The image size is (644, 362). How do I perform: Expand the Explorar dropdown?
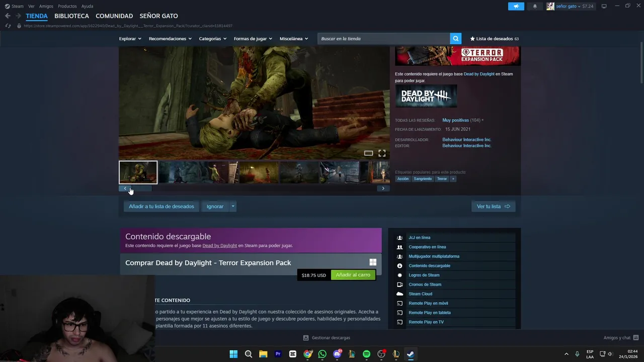click(x=130, y=39)
